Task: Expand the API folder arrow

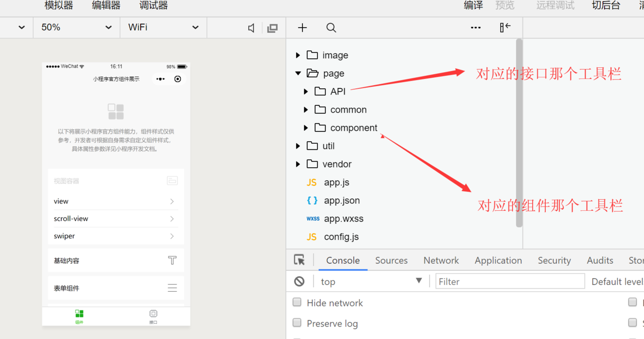Action: [306, 91]
